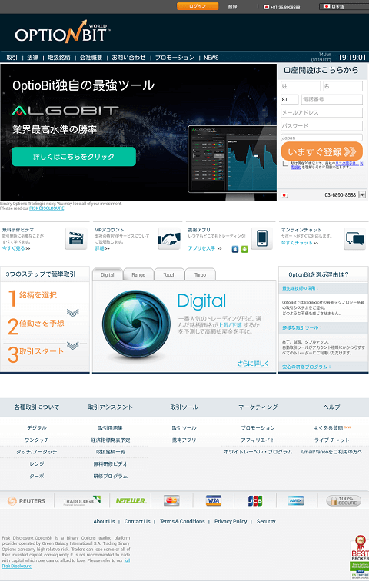369x588 pixels.
Task: Select the Turbo tab
Action: 200,274
